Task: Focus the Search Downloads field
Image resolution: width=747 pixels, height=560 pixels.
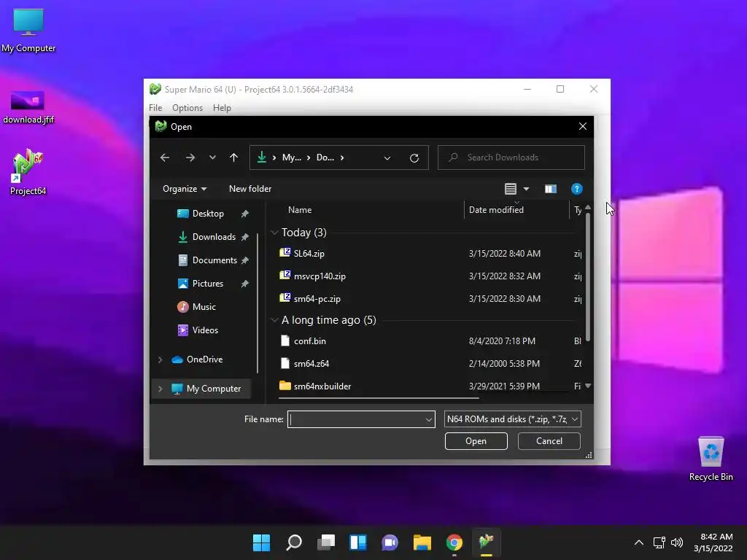Action: click(x=511, y=157)
